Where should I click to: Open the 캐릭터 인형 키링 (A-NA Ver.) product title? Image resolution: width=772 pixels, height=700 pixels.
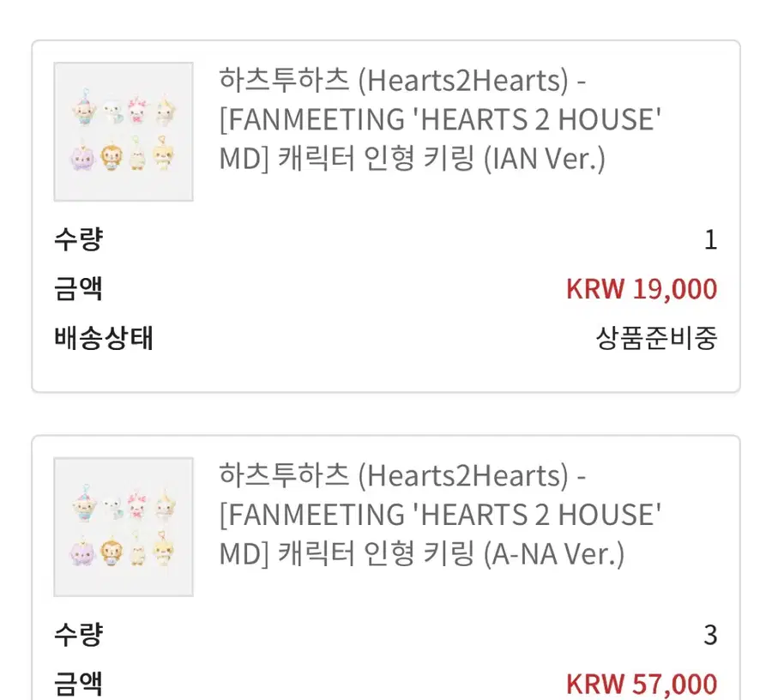[420, 555]
